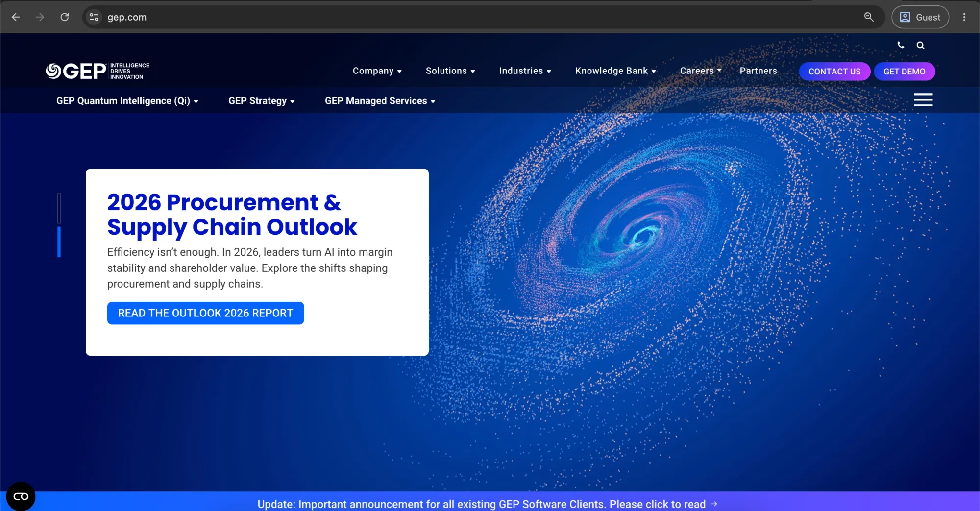This screenshot has height=511, width=980.
Task: Open the Chrome three-dot menu
Action: 964,17
